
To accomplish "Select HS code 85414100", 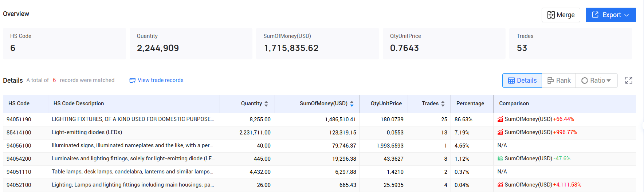I will pos(19,133).
